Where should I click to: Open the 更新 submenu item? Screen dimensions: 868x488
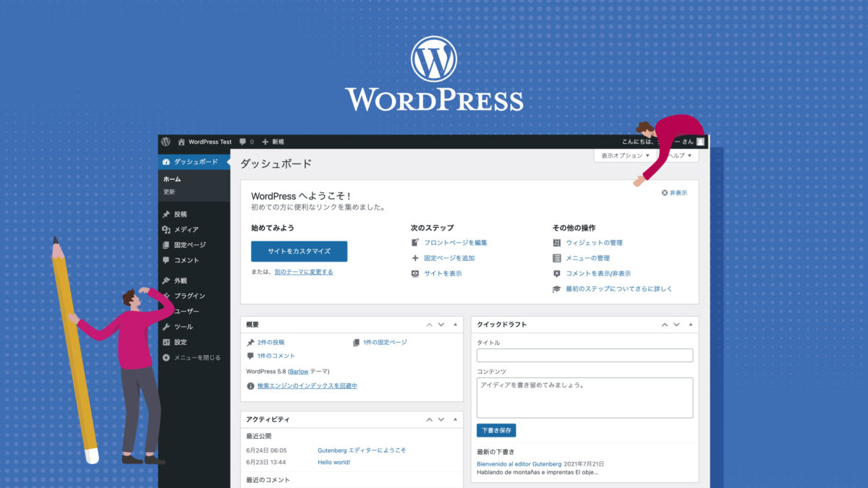[169, 192]
